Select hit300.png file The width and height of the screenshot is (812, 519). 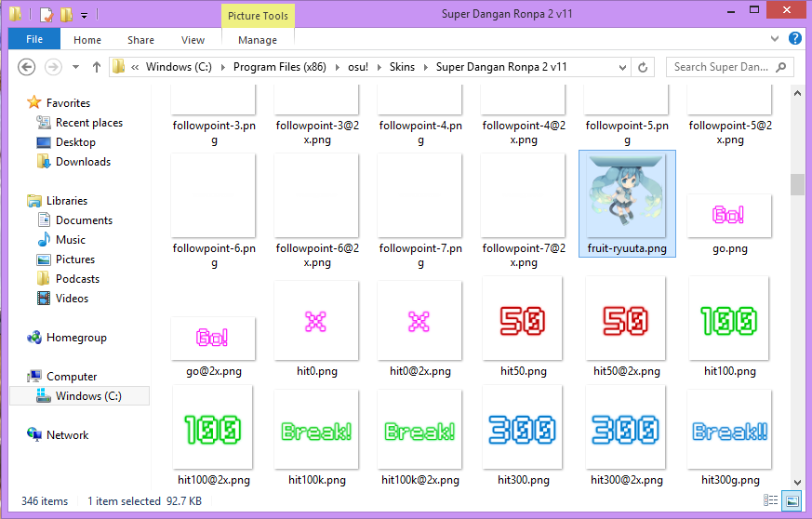coord(523,436)
